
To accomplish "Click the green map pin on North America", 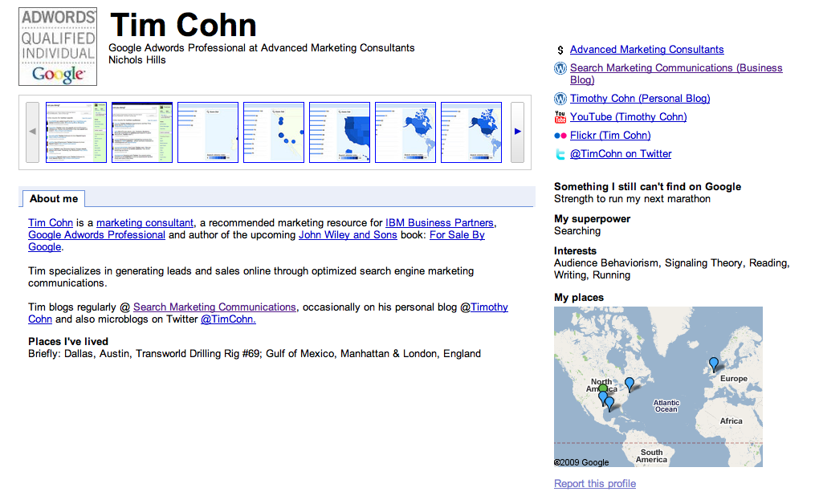I will [603, 388].
